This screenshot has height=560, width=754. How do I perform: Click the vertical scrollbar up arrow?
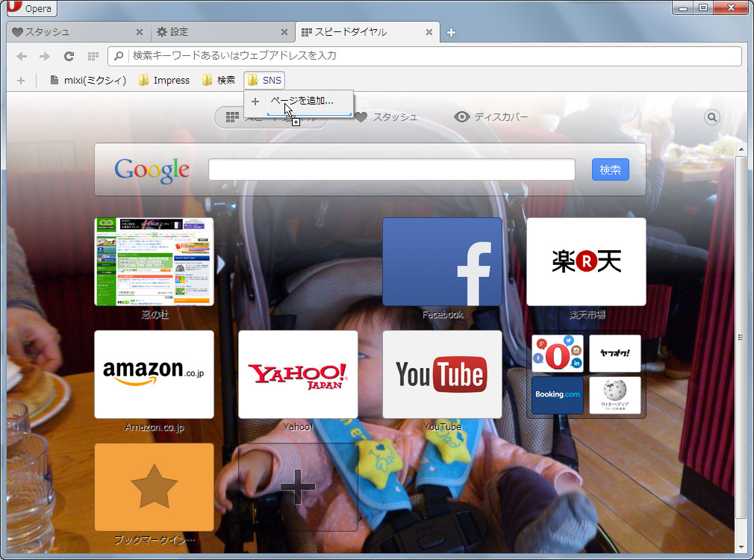point(741,149)
